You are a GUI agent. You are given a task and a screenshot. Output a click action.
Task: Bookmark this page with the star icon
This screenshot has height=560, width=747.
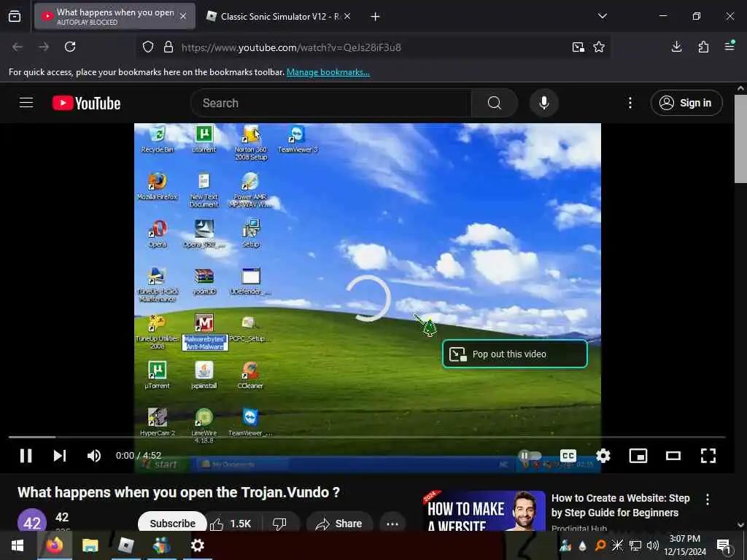tap(599, 47)
